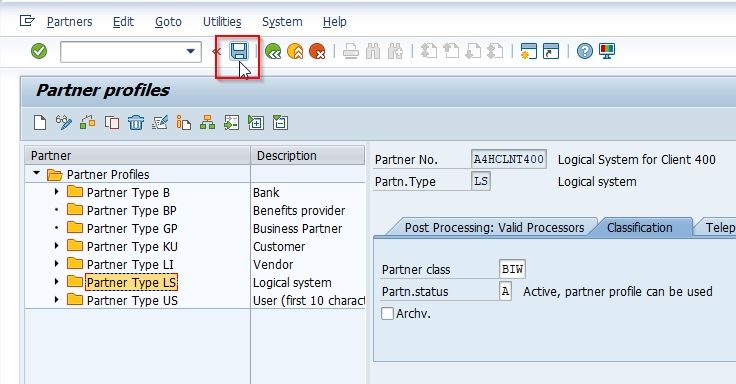Click the Partner class input field
Viewport: 736px width, 384px height.
[513, 269]
